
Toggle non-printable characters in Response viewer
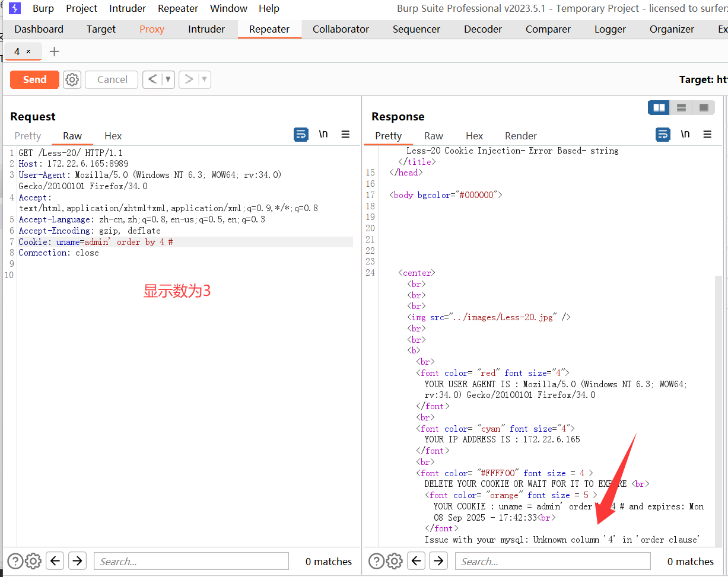(685, 135)
